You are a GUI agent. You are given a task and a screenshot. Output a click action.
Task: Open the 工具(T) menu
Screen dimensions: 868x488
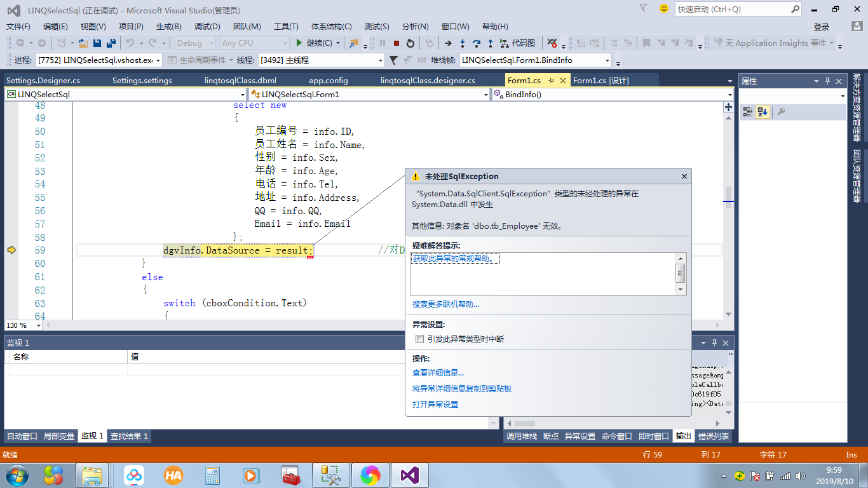(286, 26)
